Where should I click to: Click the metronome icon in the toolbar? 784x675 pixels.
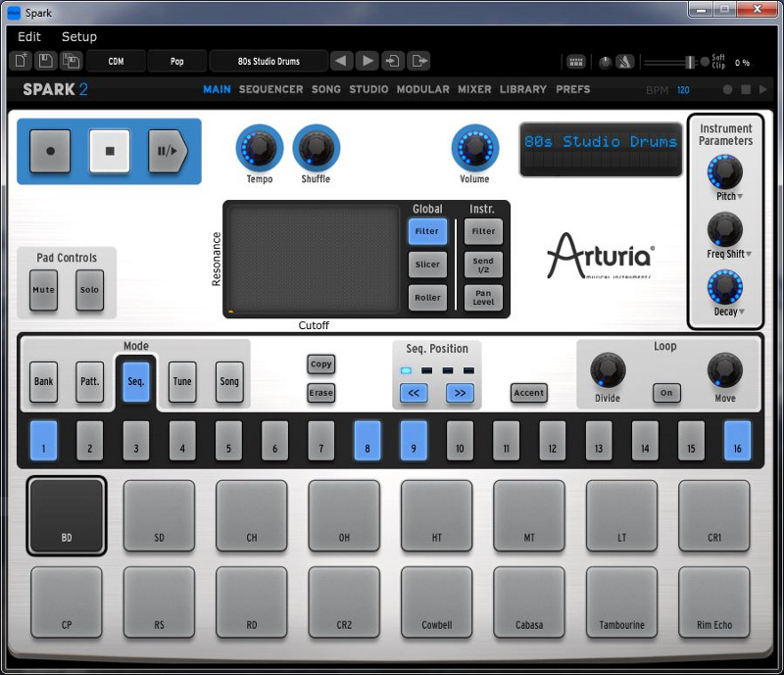[624, 62]
